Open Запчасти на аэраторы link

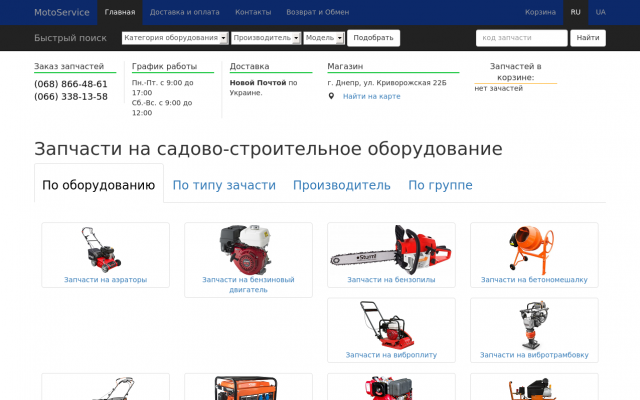tap(105, 280)
